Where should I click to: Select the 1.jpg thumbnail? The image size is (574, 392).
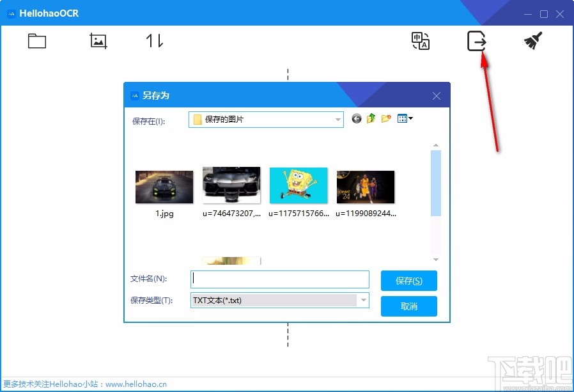164,185
